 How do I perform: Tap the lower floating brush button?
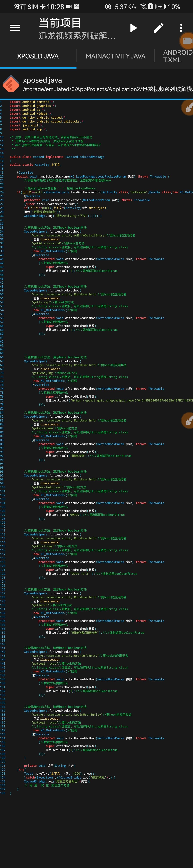coord(188,420)
